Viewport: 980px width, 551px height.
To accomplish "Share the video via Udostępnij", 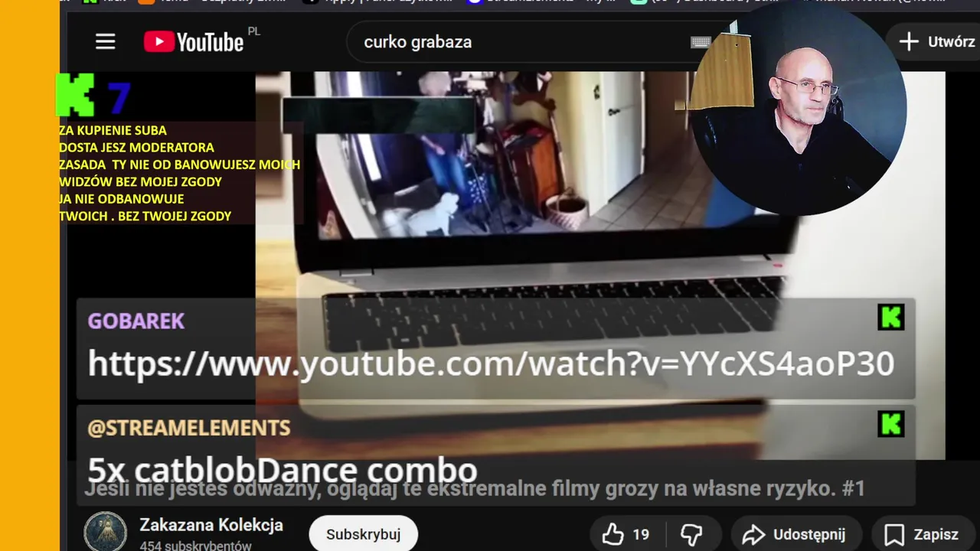I will (796, 534).
